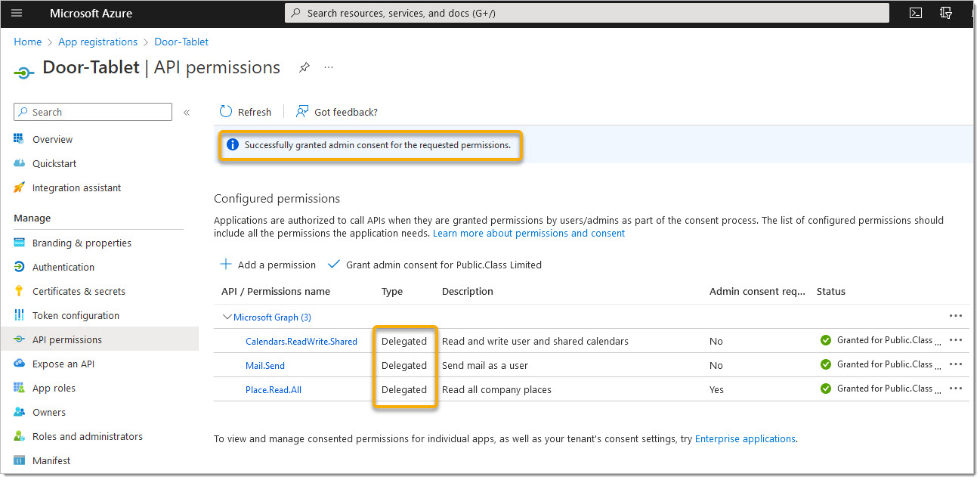Click the info icon in consent banner

click(233, 144)
